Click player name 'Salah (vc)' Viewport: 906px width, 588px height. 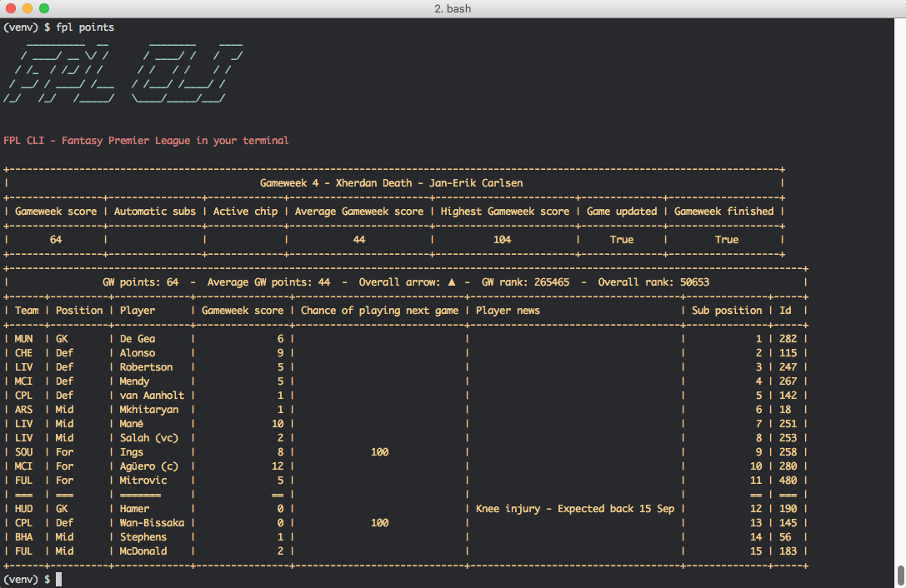[149, 438]
